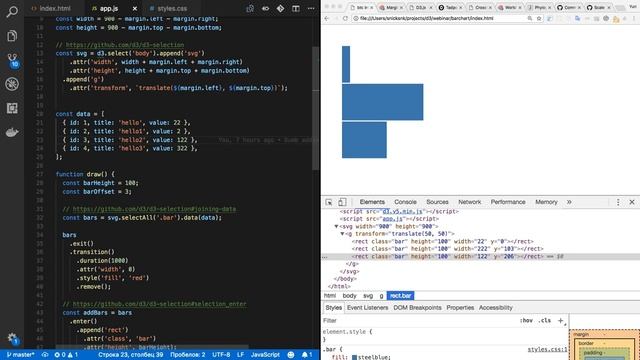Image resolution: width=640 pixels, height=360 pixels.
Task: Select the rect with width="22" row
Action: click(442, 242)
